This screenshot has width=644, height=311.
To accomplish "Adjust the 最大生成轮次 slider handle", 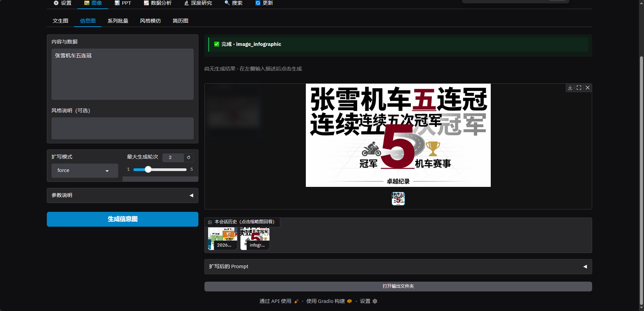I will 148,170.
